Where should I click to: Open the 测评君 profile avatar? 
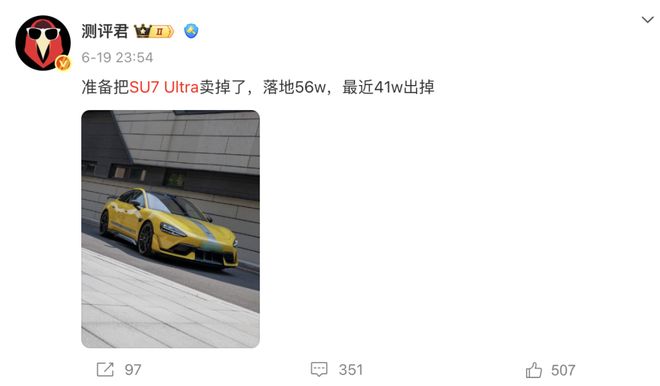tap(43, 43)
